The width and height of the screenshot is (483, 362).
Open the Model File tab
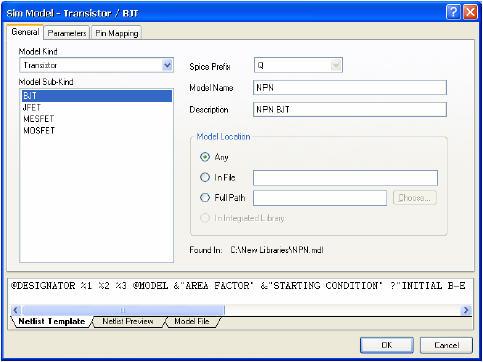point(192,321)
